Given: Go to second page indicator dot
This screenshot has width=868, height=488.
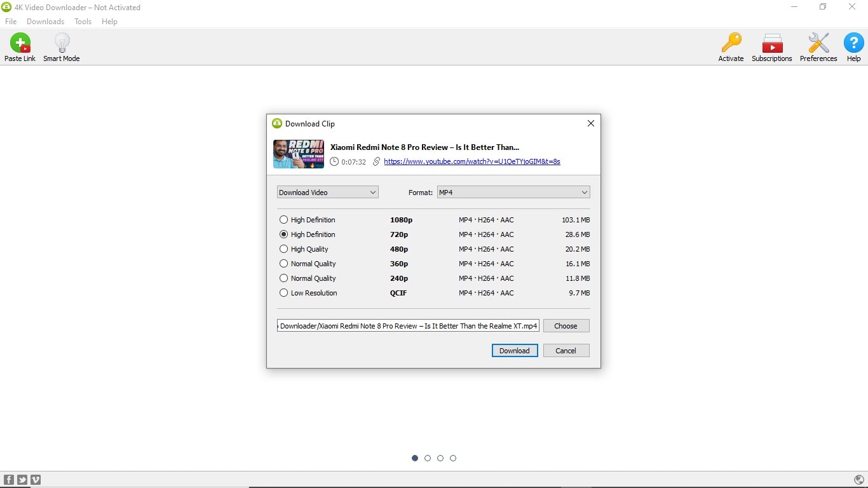Looking at the screenshot, I should 428,458.
